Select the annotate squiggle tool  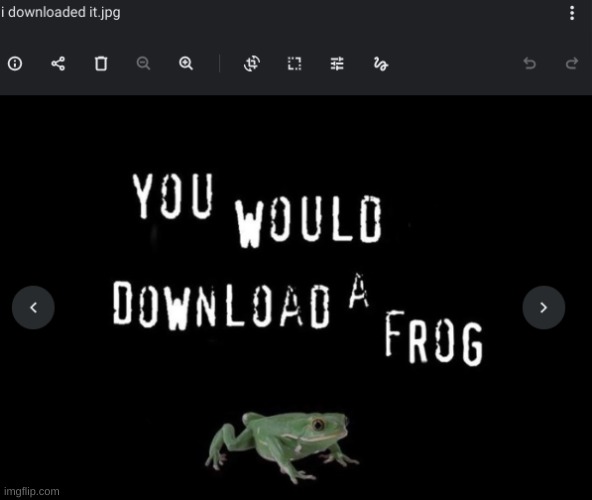tap(381, 64)
